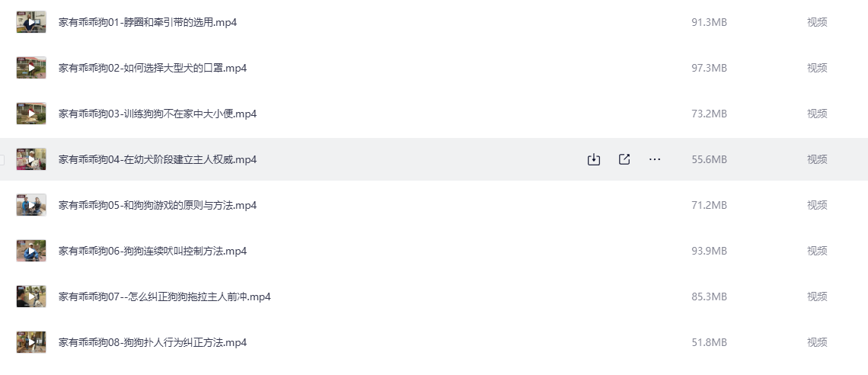The height and width of the screenshot is (375, 868).
Task: Preview the 家有乖乖狗04 thumbnail
Action: point(31,159)
